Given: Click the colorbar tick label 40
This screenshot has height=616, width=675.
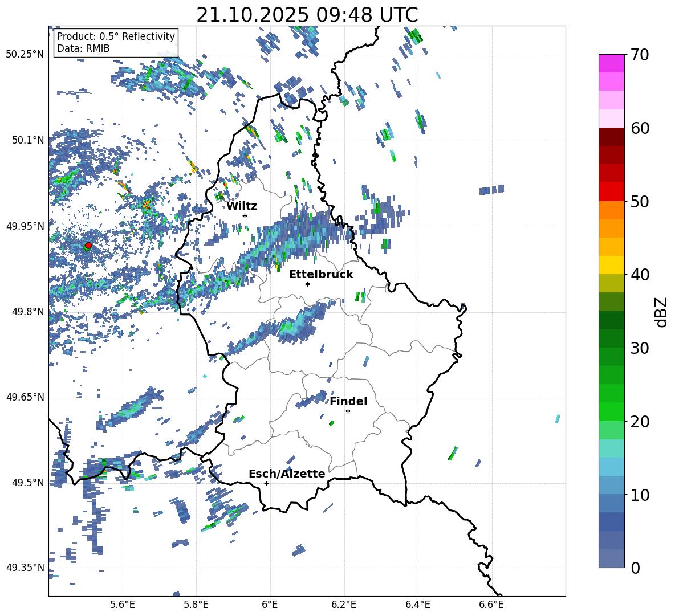Looking at the screenshot, I should click(640, 275).
